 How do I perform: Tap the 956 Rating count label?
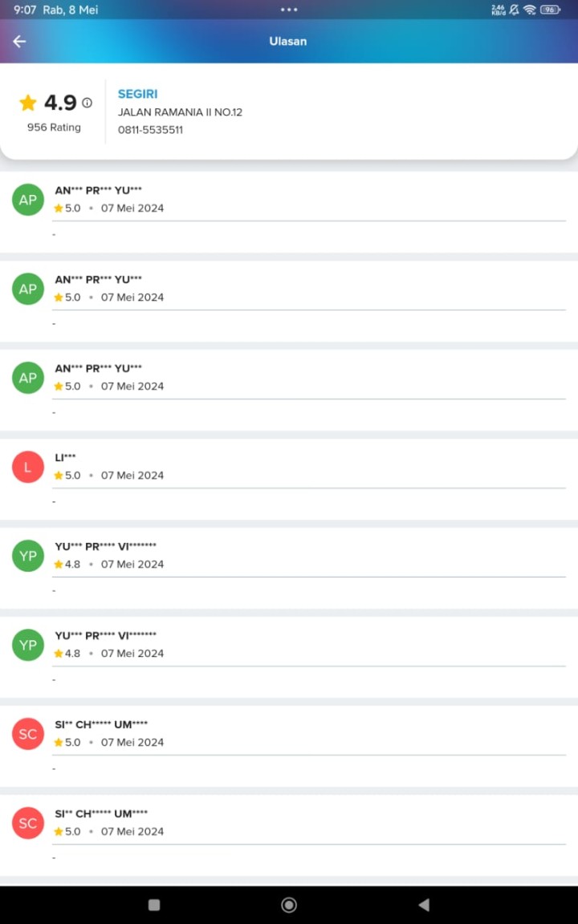[x=54, y=128]
